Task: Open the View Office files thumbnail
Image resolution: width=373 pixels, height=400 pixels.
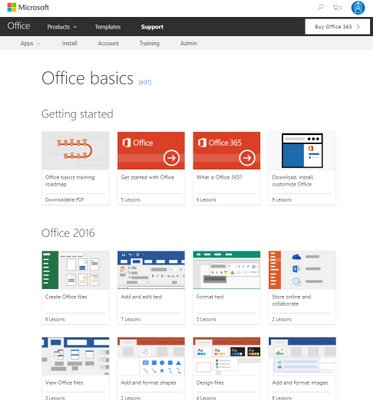Action: [75, 356]
